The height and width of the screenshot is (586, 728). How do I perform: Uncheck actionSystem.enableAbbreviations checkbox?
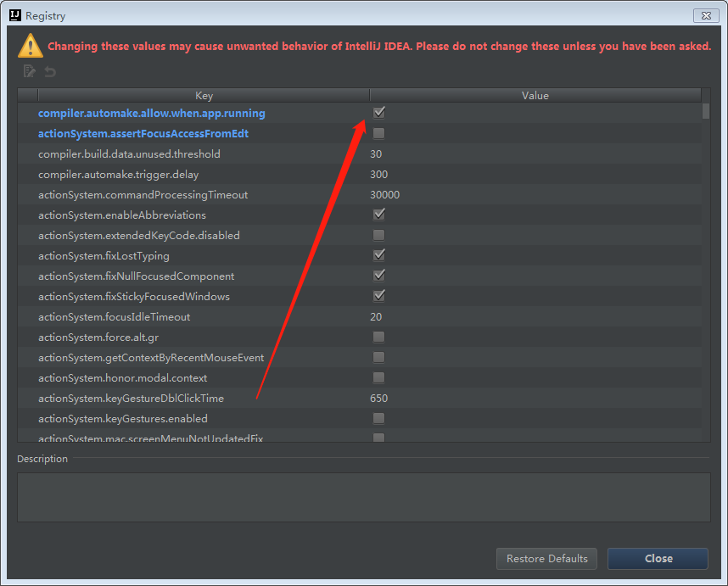(379, 215)
